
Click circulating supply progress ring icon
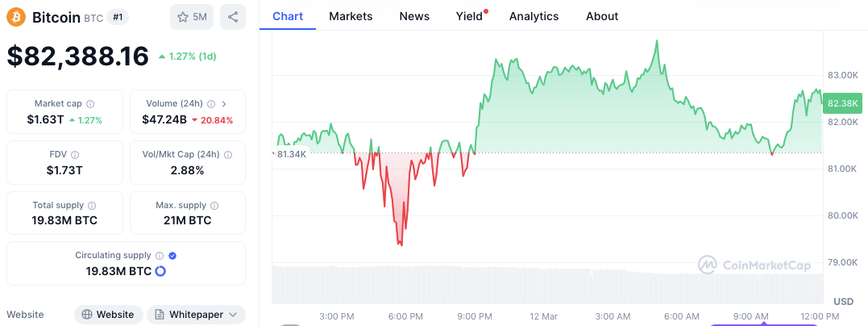coord(160,271)
